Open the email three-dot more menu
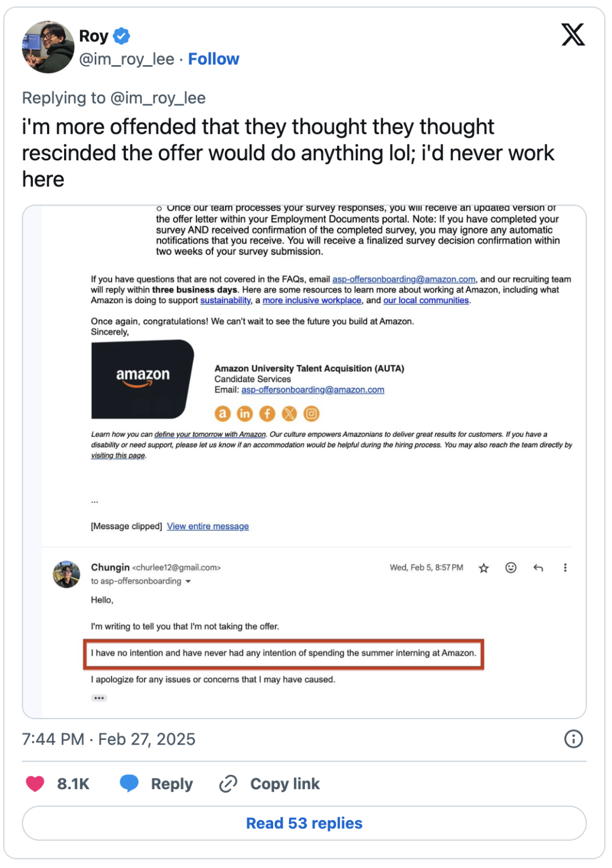612x868 pixels. click(x=565, y=568)
